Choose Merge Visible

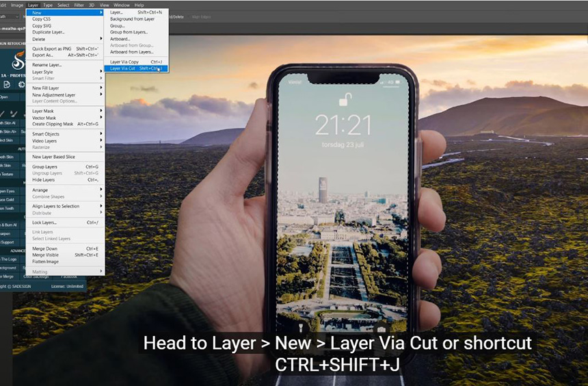coord(65,255)
